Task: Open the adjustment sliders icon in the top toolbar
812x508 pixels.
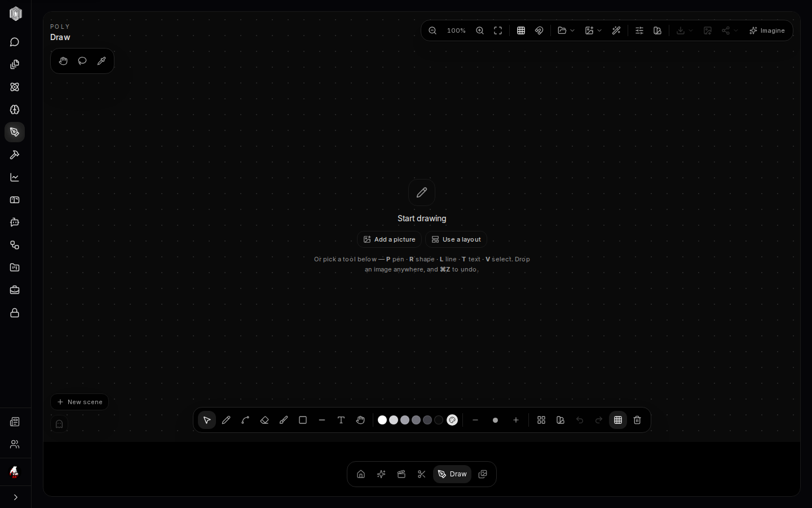Action: pos(639,30)
